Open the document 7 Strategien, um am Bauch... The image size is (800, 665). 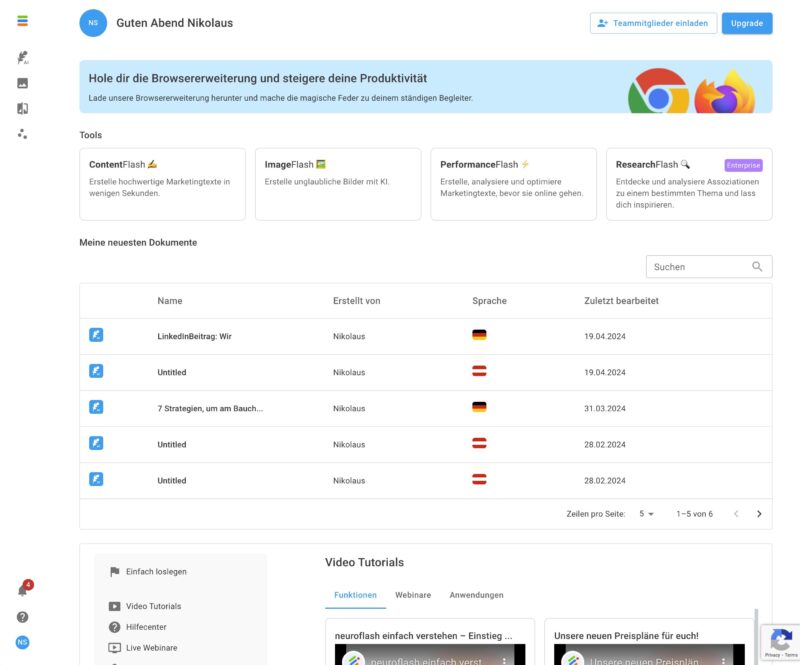tap(210, 408)
